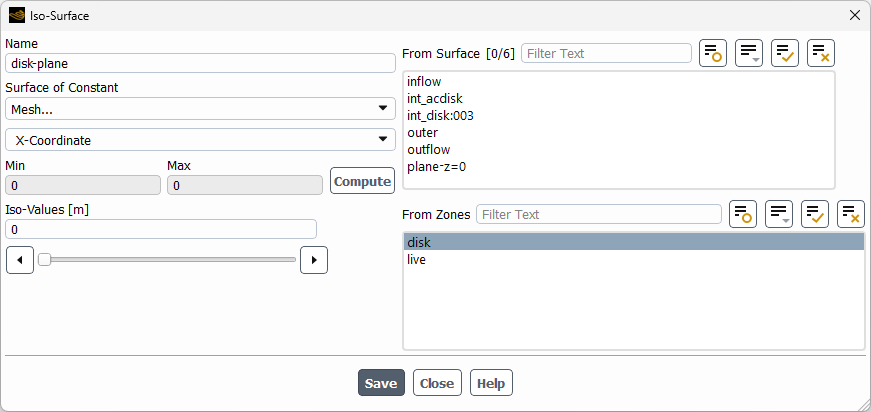Open the Mesh... Surface of Constant dropdown

tap(200, 108)
